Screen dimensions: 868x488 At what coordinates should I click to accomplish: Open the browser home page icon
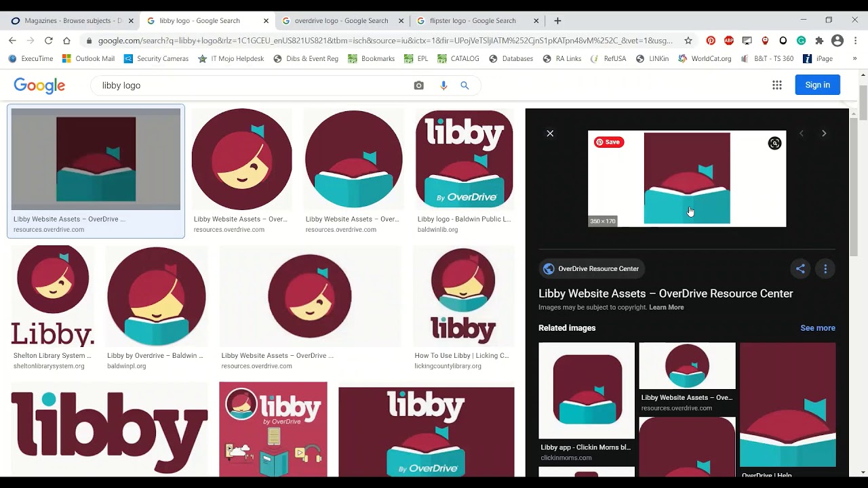(66, 41)
